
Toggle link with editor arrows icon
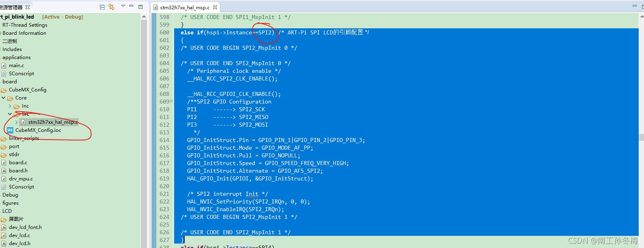point(111,7)
